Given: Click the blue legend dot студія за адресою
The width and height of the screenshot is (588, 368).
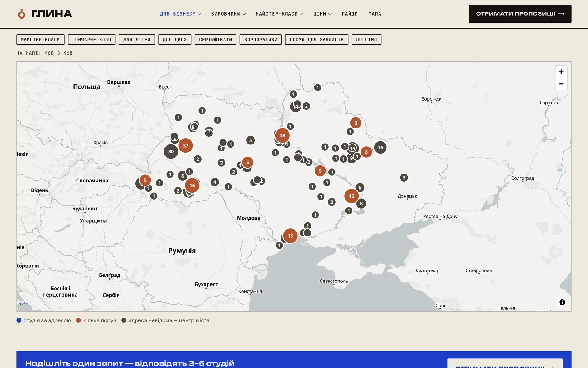Looking at the screenshot, I should point(19,320).
